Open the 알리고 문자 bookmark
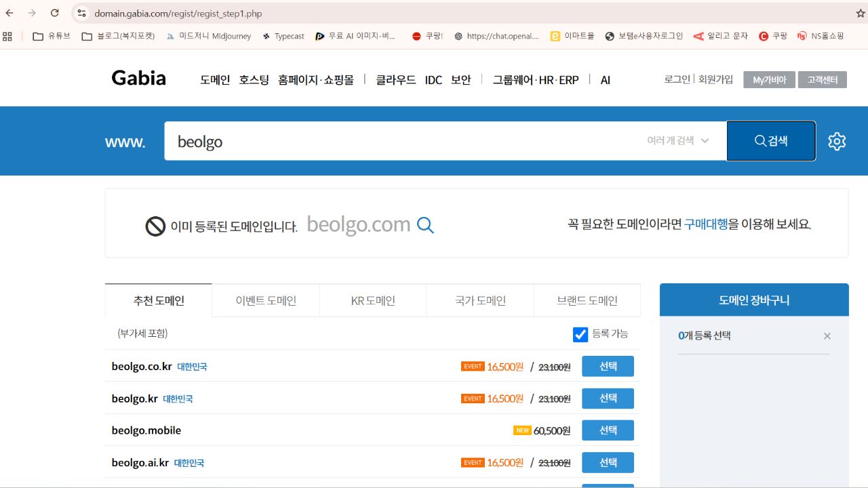The image size is (868, 488). (720, 36)
